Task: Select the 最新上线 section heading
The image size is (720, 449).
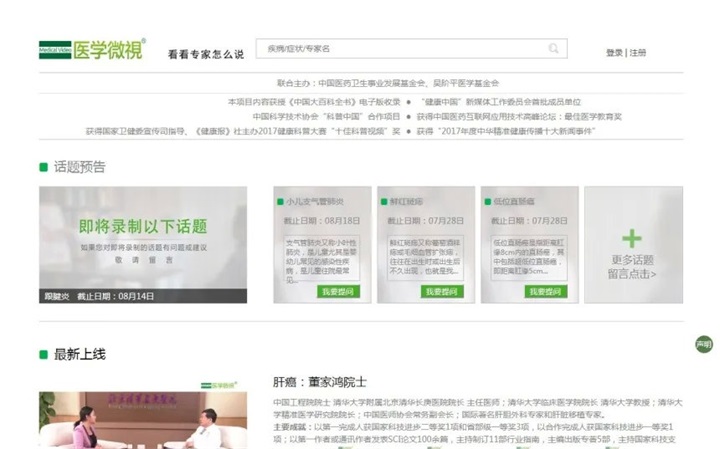Action: click(79, 354)
